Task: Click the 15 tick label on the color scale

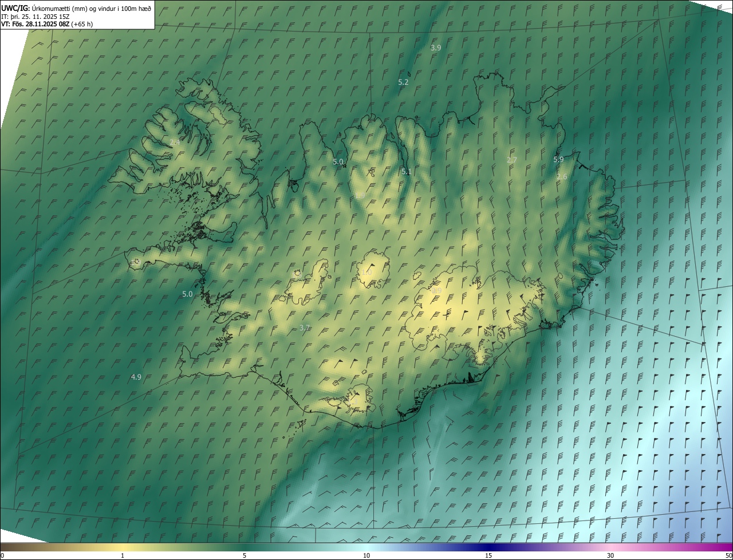Action: coord(488,556)
